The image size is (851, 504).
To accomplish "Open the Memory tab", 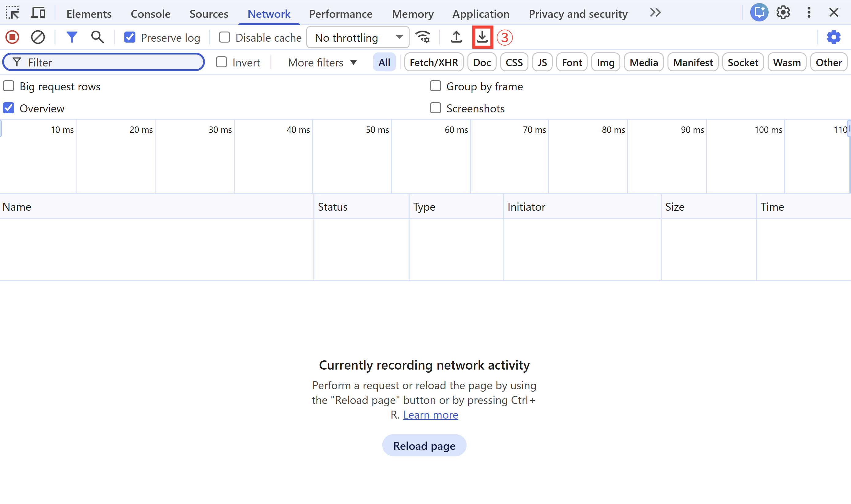I will (x=413, y=13).
